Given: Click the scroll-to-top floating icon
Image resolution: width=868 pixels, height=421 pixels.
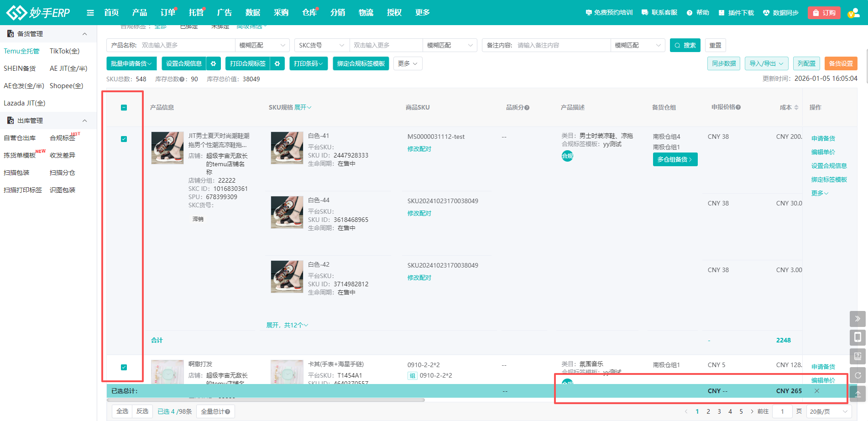Looking at the screenshot, I should click(858, 394).
